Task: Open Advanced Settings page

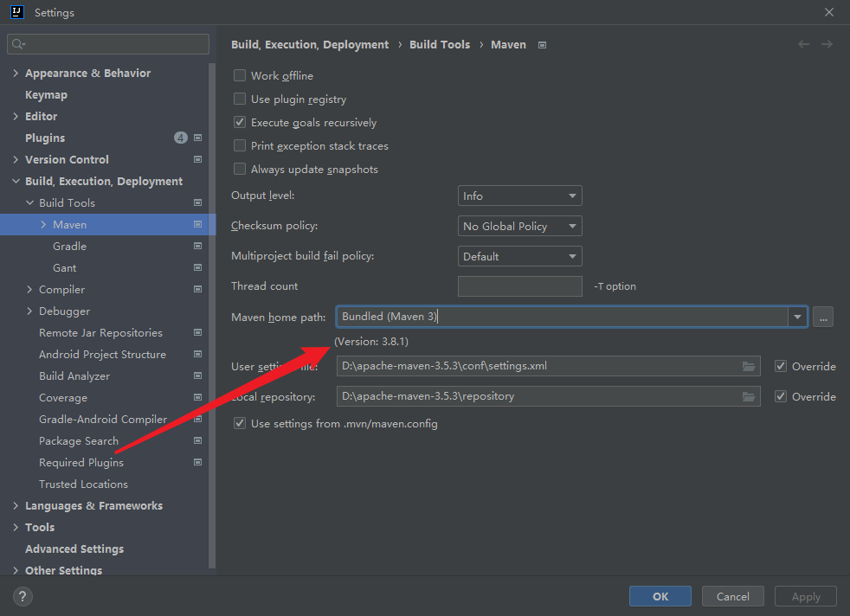Action: pos(74,549)
